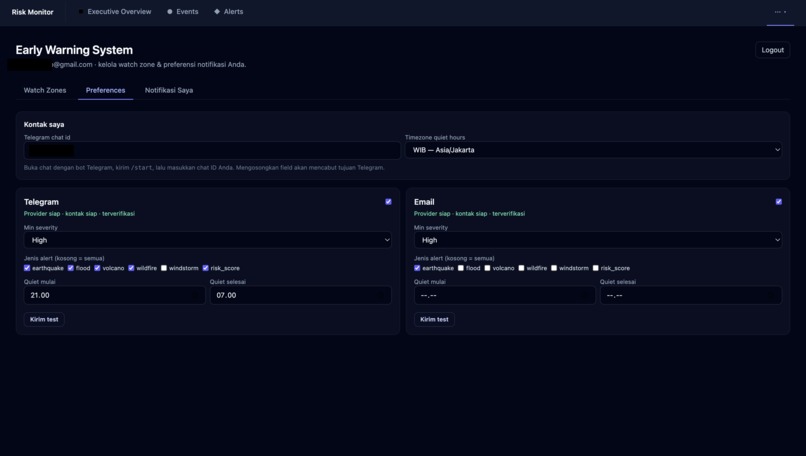
Task: Uncheck wildfire under Telegram alerts
Action: click(x=131, y=268)
